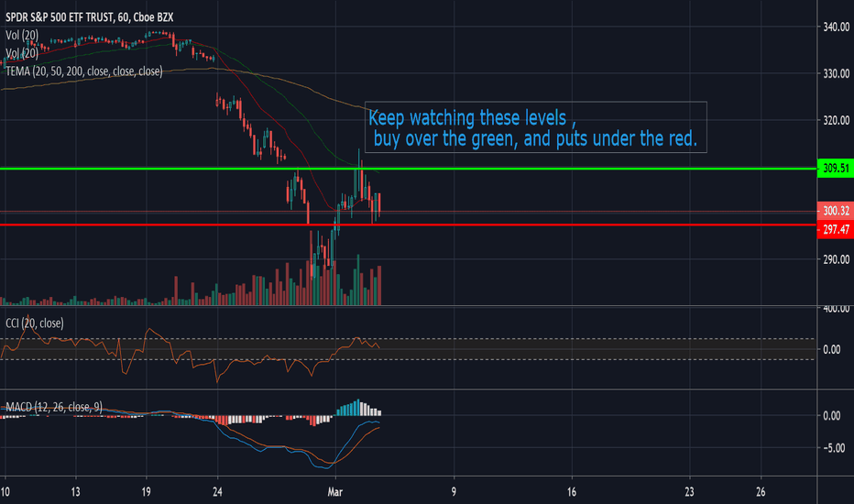854x504 pixels.
Task: Click the 300.32 current price label
Action: [x=836, y=211]
